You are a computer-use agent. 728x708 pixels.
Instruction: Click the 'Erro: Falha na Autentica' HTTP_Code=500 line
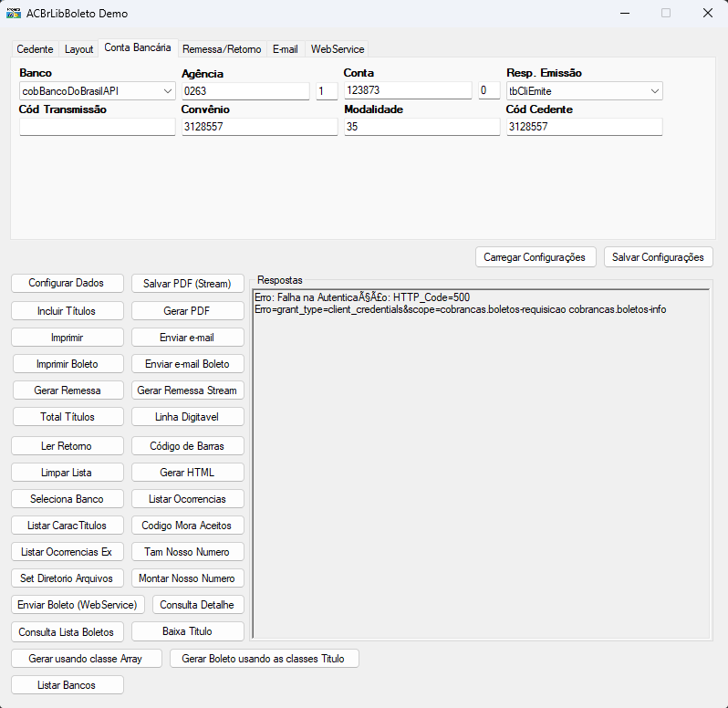pos(362,297)
